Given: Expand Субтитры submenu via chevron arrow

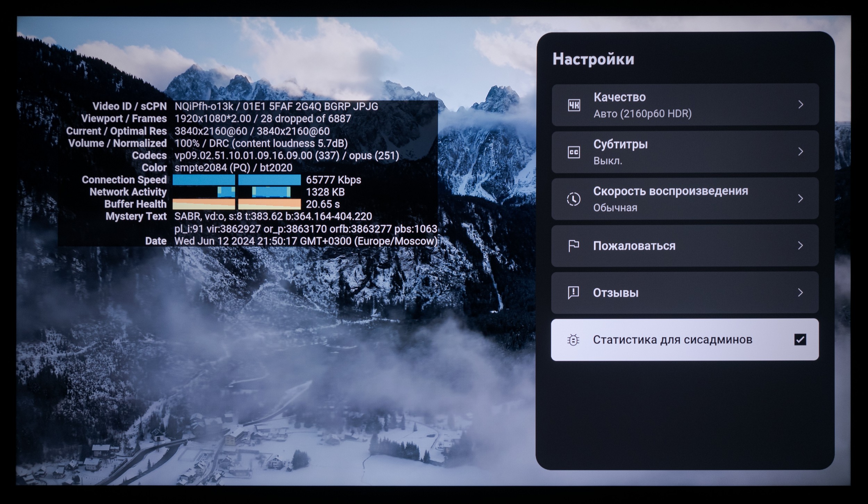Looking at the screenshot, I should pyautogui.click(x=801, y=151).
